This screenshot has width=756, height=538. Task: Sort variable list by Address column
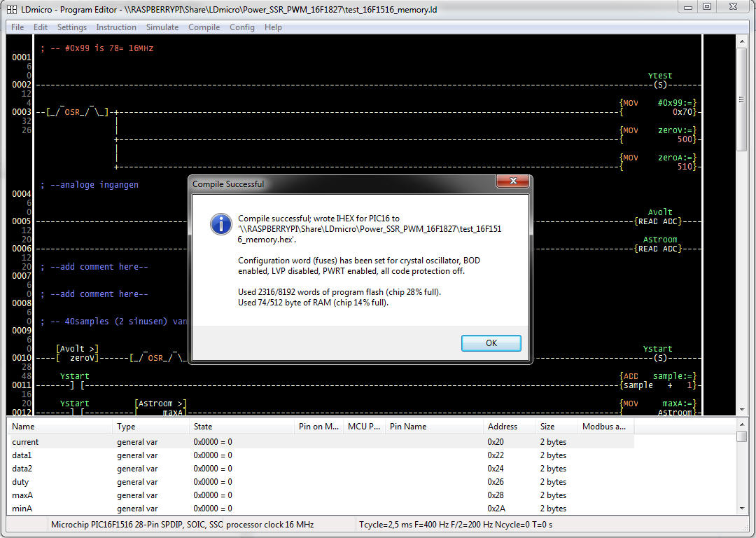click(x=510, y=426)
